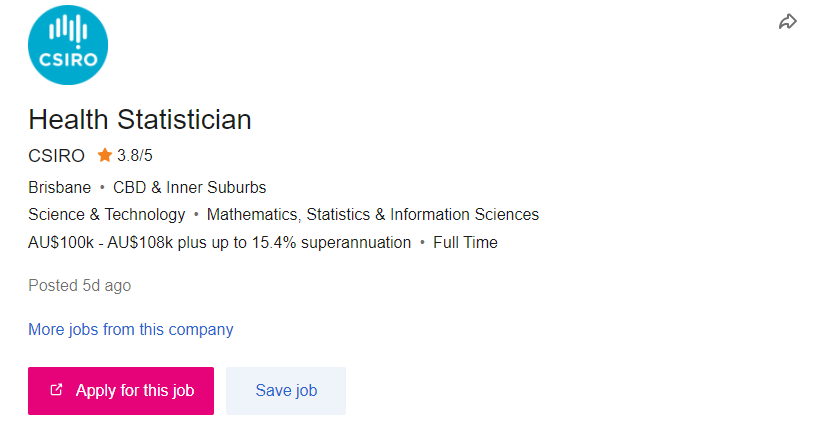Click the dot separator before Full Time
Image resolution: width=824 pixels, height=429 pixels.
[x=422, y=242]
